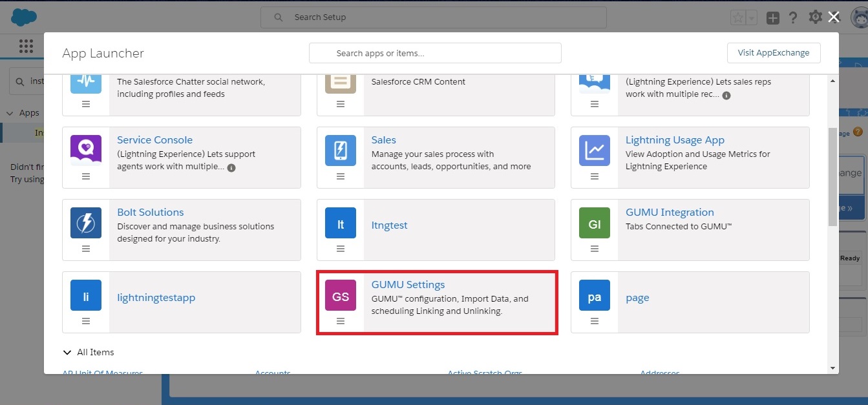
Task: Click the Visit AppExchange button
Action: pos(774,53)
